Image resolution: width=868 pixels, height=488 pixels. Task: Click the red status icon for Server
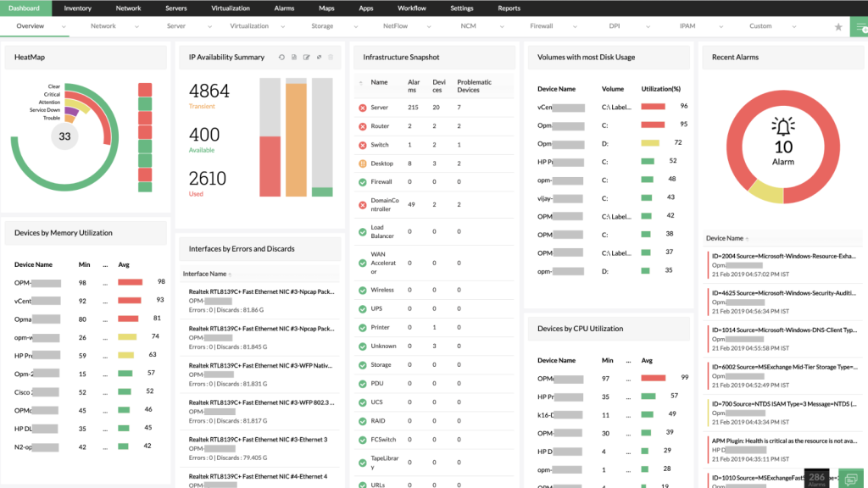click(363, 108)
